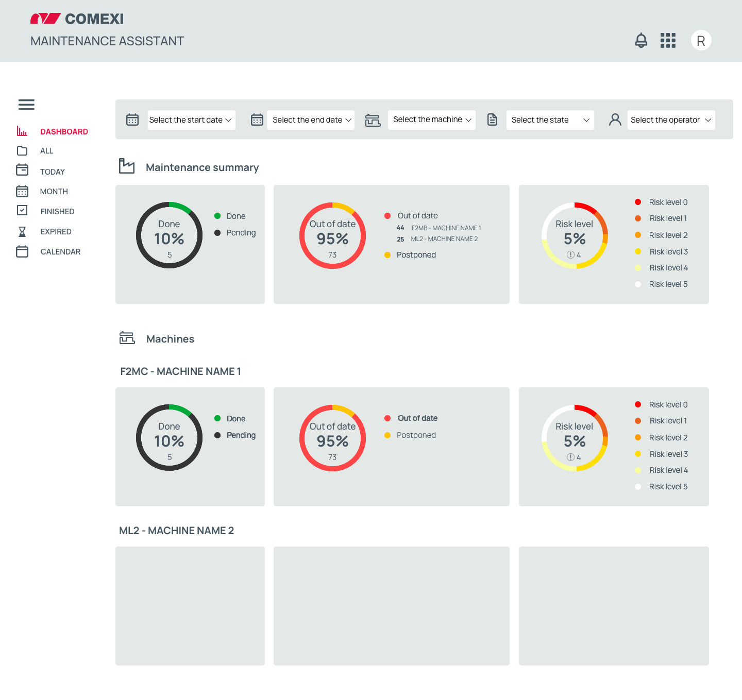Click the F2MC machine Risk level donut
The image size is (742, 700).
[x=575, y=438]
